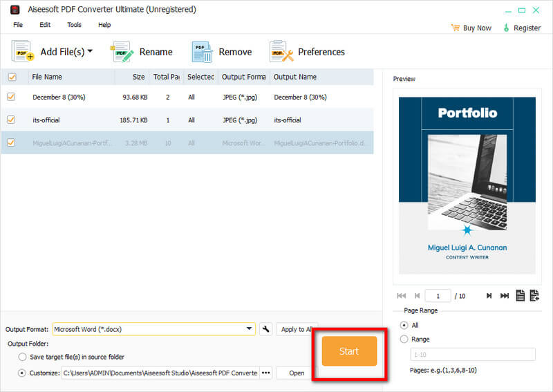Click the document export icon beside page controls
This screenshot has height=392, width=553.
coord(534,295)
